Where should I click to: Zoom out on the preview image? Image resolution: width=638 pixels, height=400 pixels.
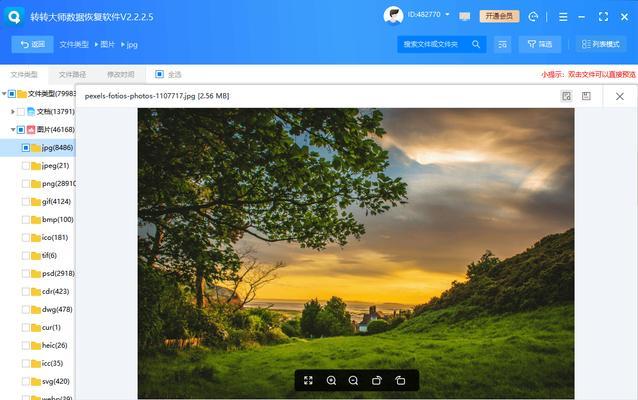coord(353,380)
